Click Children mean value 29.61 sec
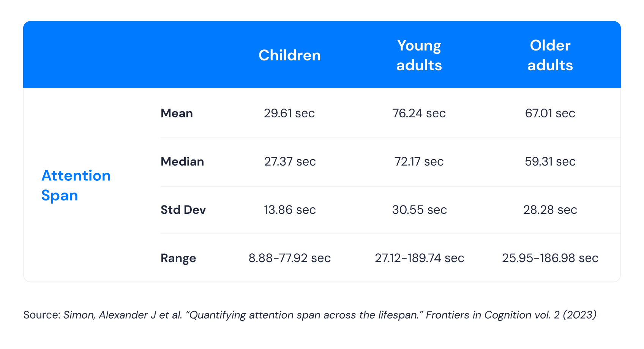The width and height of the screenshot is (644, 349). click(x=289, y=113)
